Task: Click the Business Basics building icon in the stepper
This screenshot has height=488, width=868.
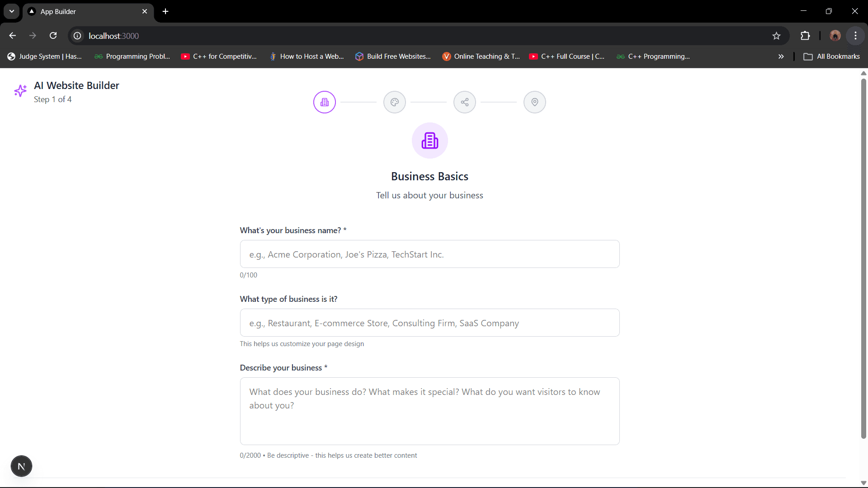Action: point(324,102)
